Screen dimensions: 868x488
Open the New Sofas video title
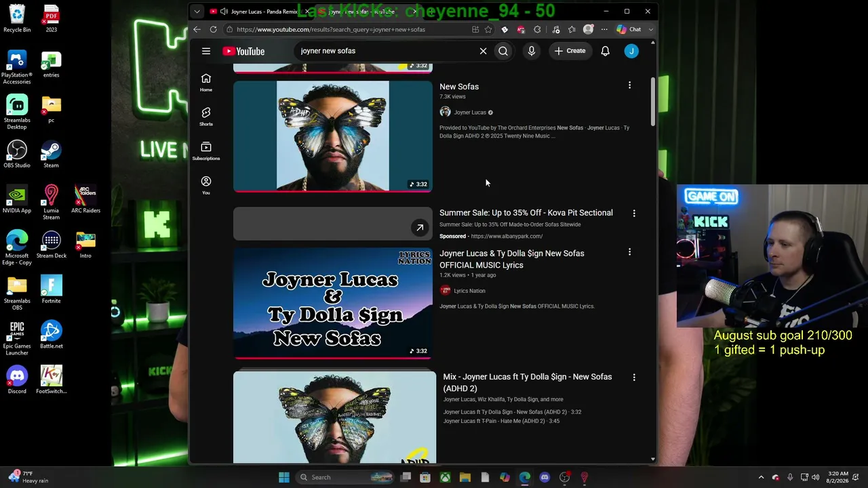tap(459, 87)
